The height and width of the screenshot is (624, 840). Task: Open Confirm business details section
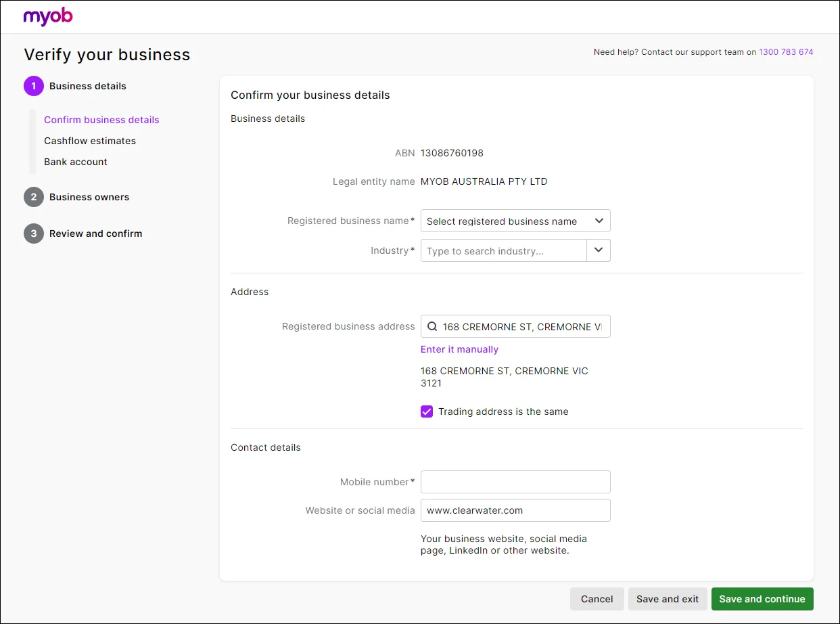click(101, 120)
